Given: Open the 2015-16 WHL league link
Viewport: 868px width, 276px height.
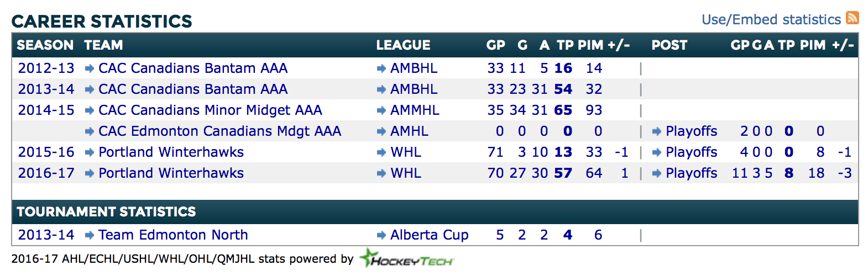Looking at the screenshot, I should pyautogui.click(x=405, y=152).
